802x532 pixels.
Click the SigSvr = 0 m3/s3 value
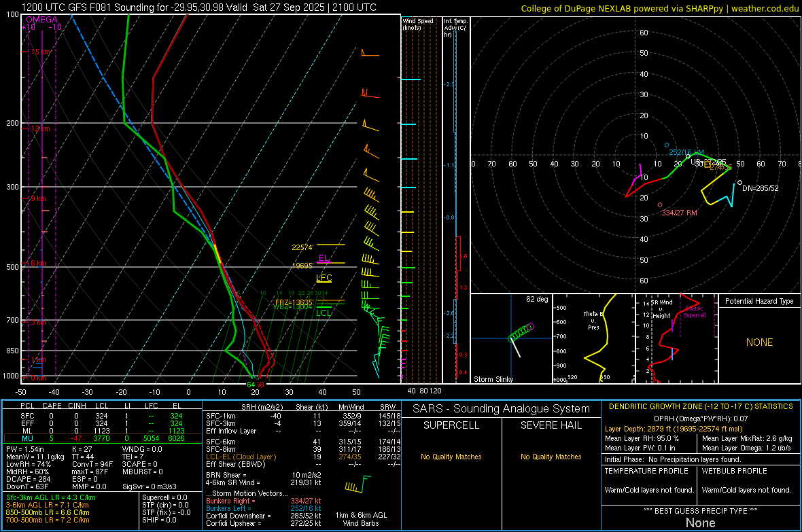point(150,486)
